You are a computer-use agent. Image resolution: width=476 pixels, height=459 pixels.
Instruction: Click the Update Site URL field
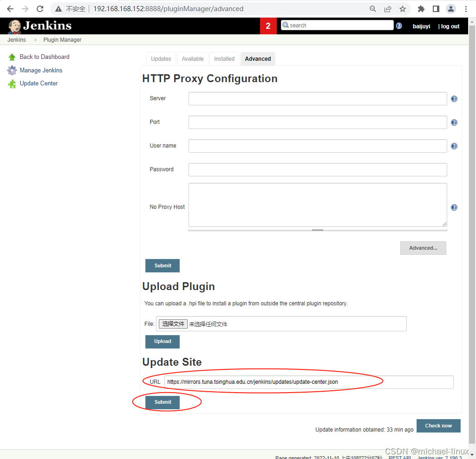point(309,382)
